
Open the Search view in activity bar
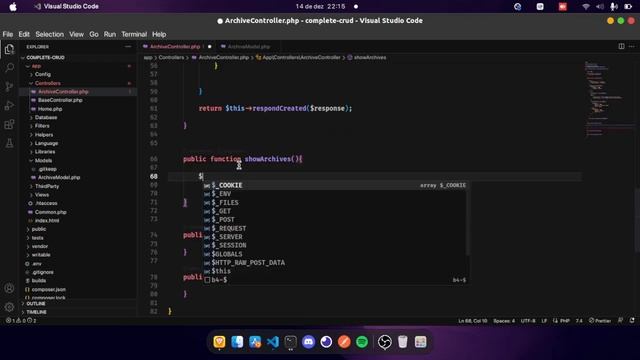9,68
